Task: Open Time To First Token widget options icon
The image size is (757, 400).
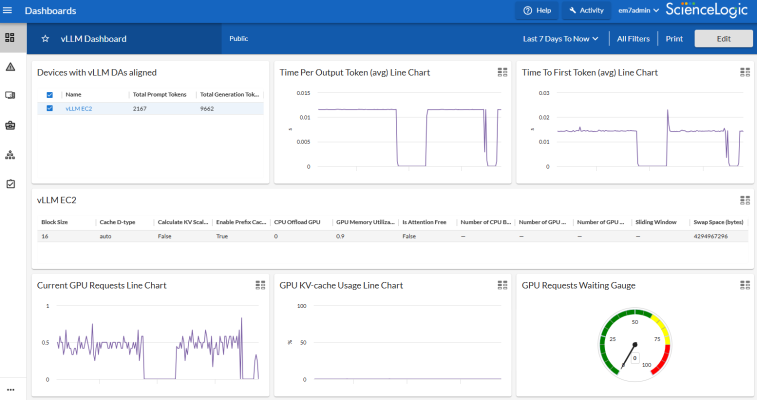Action: click(x=744, y=72)
